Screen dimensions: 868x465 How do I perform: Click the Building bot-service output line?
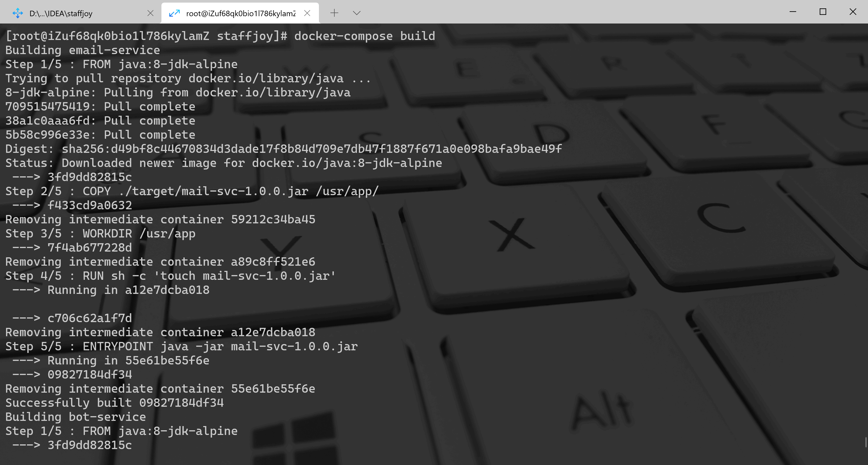click(75, 416)
